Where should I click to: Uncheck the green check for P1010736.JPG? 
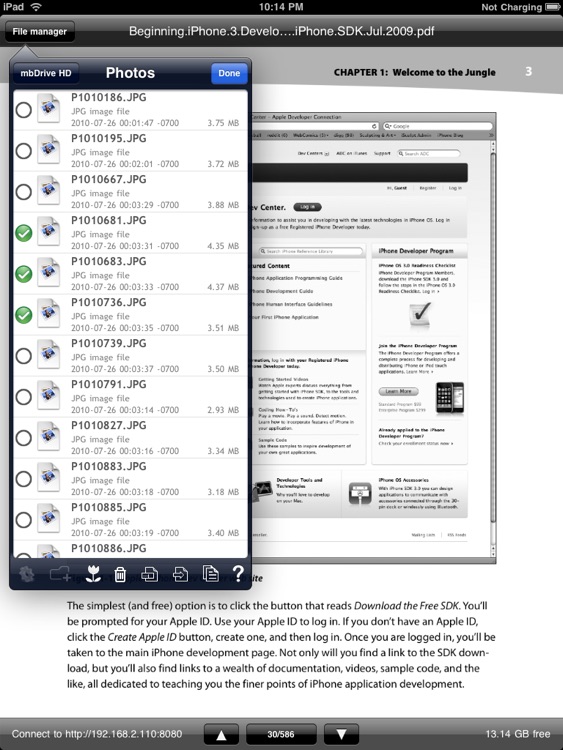pyautogui.click(x=23, y=315)
